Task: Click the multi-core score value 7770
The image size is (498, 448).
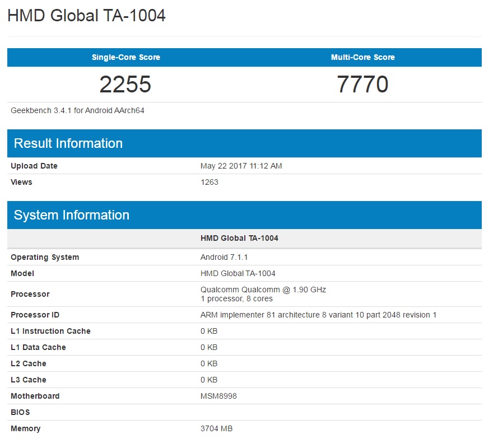Action: 362,85
